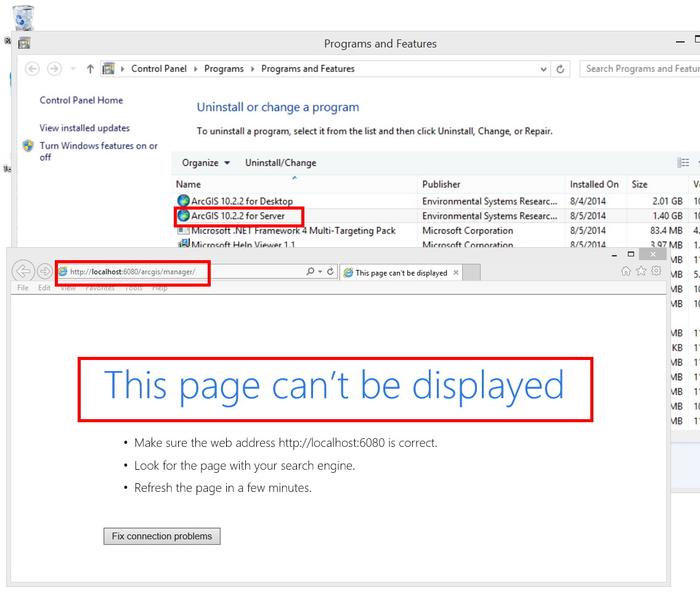
Task: Open the Favorites menu in browser
Action: [x=100, y=288]
